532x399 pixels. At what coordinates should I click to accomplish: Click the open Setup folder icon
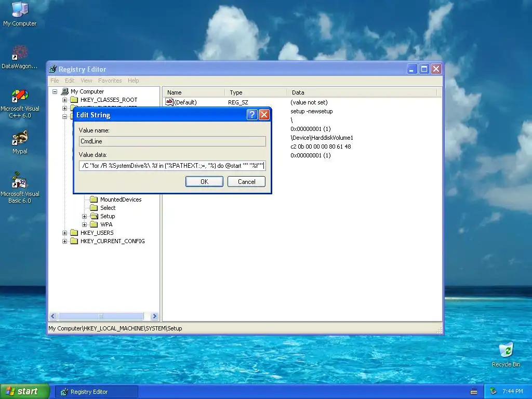(94, 216)
